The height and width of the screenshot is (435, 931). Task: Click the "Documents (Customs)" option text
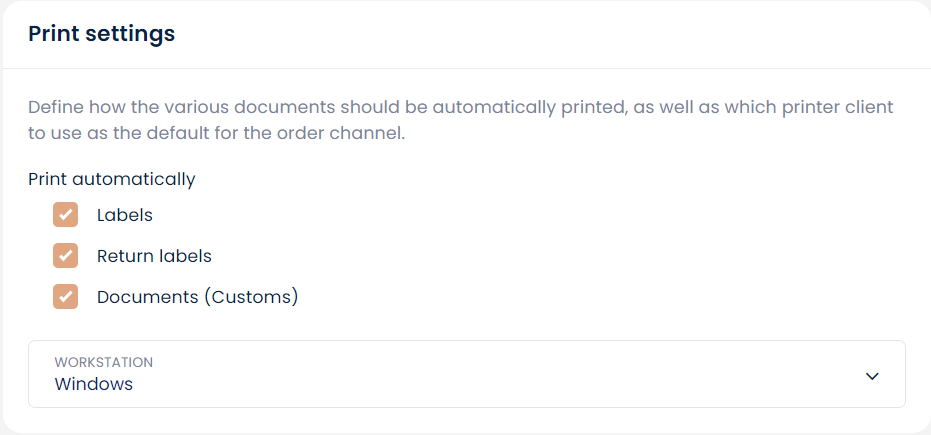(197, 297)
